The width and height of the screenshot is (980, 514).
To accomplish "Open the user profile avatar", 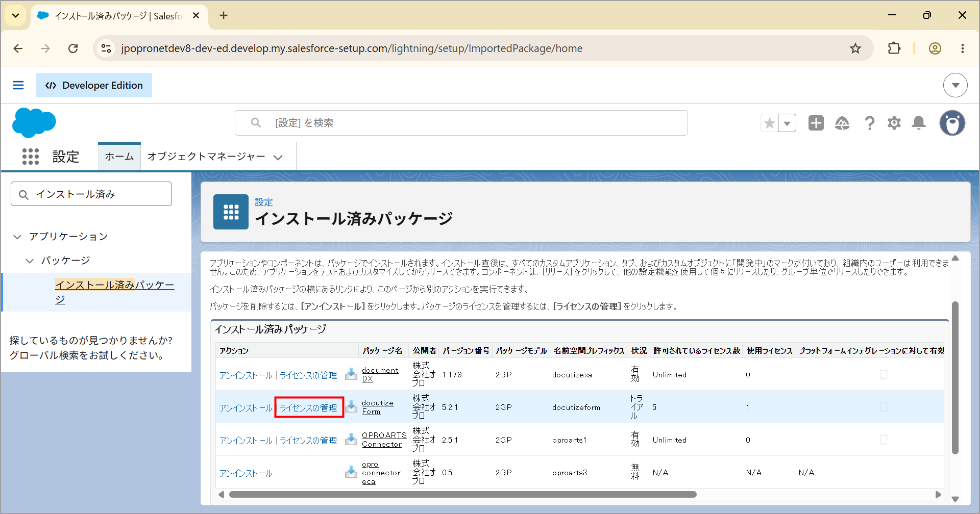I will [x=952, y=123].
